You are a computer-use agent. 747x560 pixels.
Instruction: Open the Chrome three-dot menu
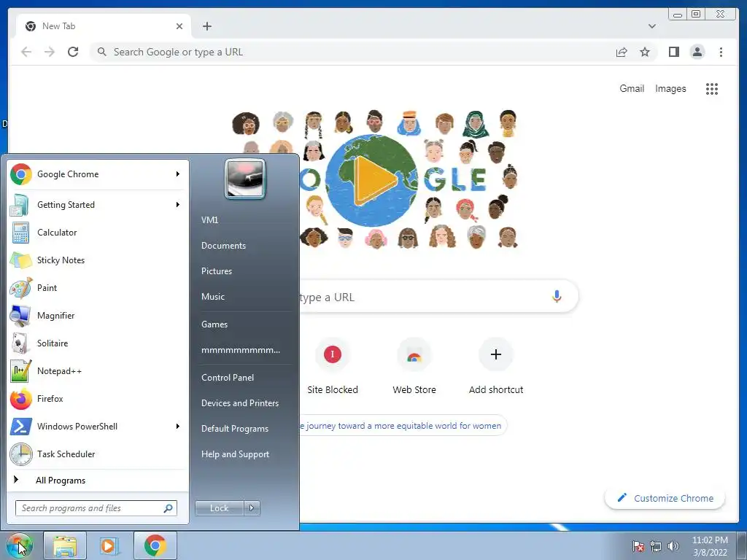pyautogui.click(x=721, y=52)
